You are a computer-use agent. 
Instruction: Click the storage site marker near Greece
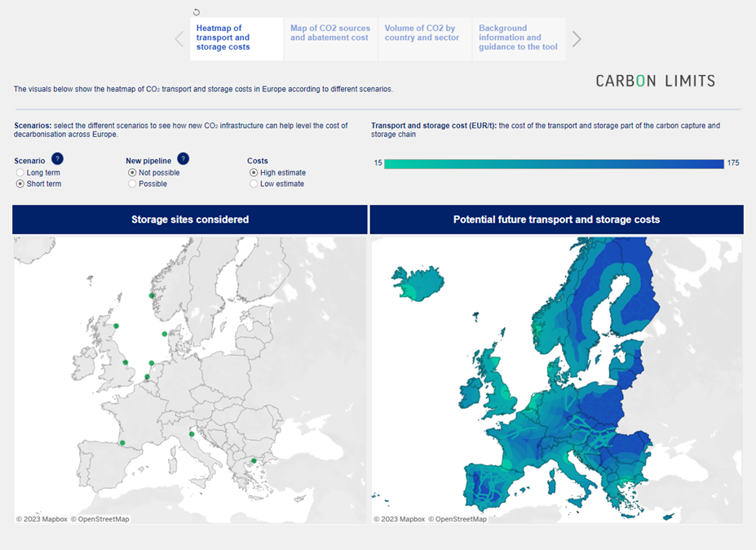pyautogui.click(x=254, y=462)
